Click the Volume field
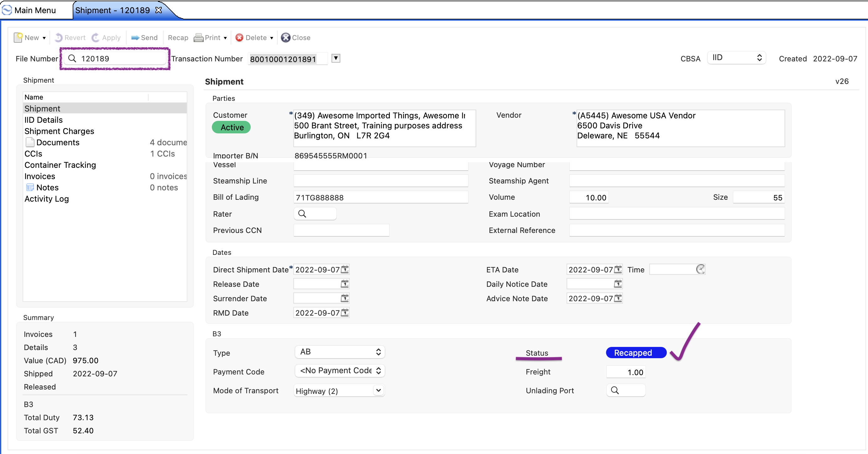This screenshot has height=454, width=868. (x=589, y=197)
